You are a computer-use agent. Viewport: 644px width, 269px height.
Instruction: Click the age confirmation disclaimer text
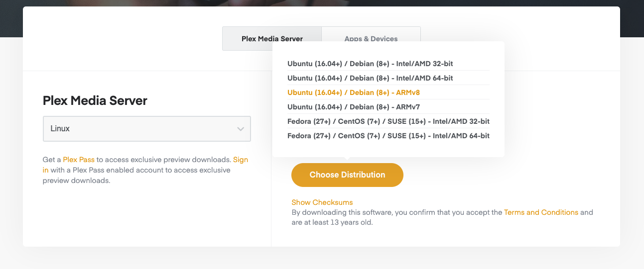click(x=396, y=217)
